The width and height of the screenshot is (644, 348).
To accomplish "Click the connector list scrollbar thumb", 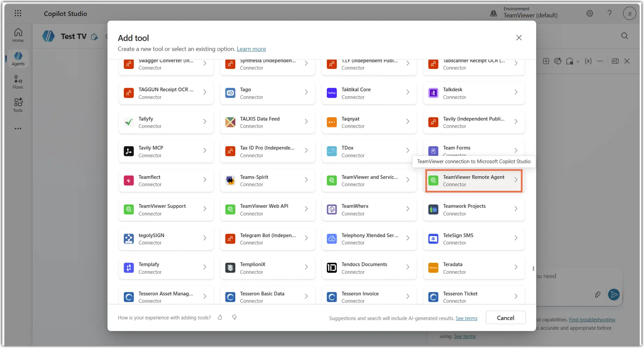I will point(533,269).
